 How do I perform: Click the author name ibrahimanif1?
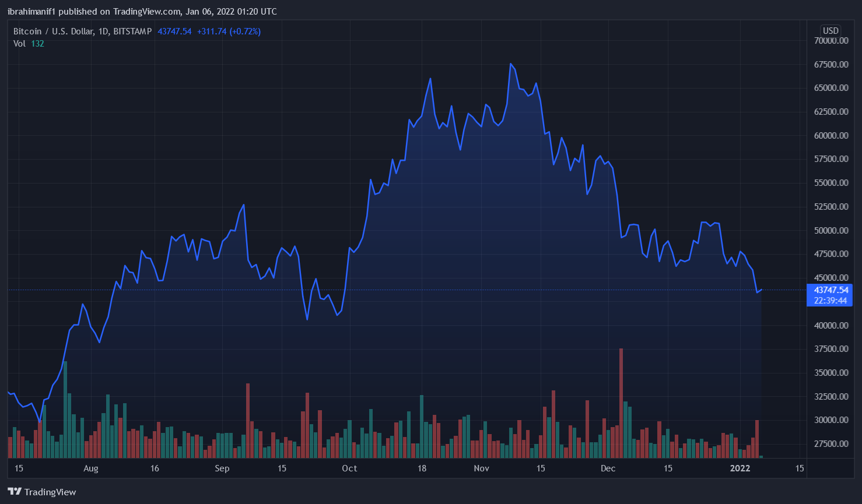click(32, 12)
